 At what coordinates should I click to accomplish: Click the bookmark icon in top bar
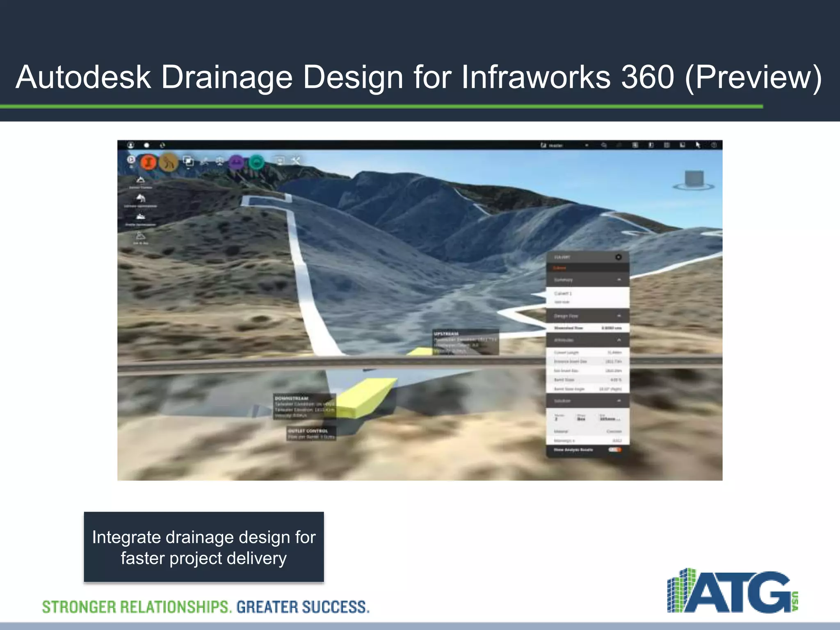[x=651, y=145]
